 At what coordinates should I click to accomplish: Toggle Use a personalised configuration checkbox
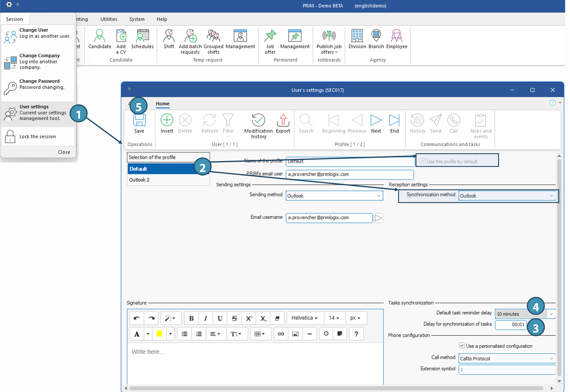(x=462, y=345)
